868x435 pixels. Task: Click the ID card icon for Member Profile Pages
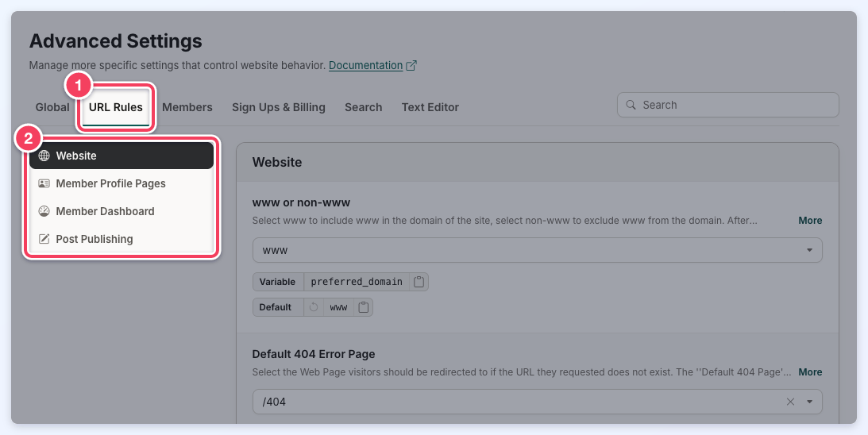coord(44,183)
